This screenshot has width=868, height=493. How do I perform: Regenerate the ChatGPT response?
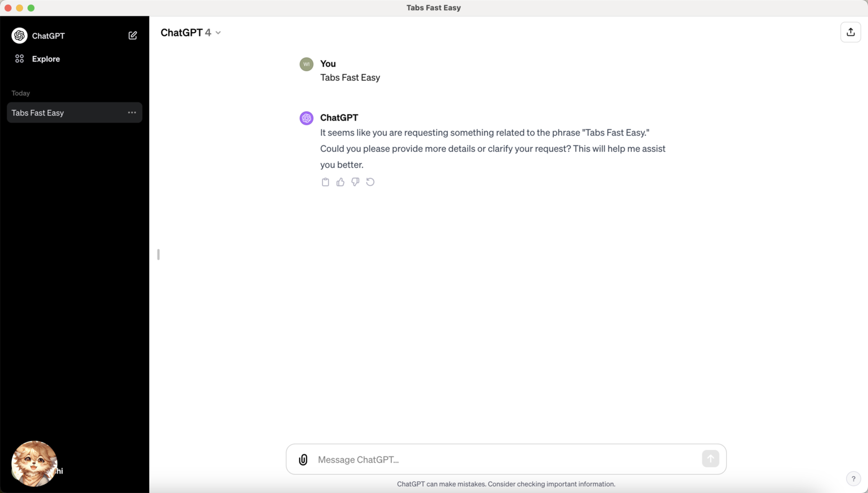tap(370, 182)
